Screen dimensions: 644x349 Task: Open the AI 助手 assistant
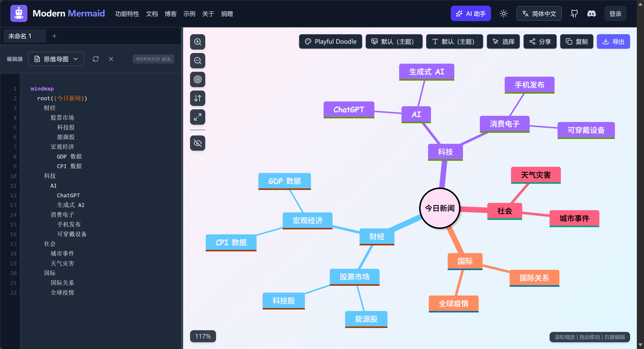(x=471, y=14)
